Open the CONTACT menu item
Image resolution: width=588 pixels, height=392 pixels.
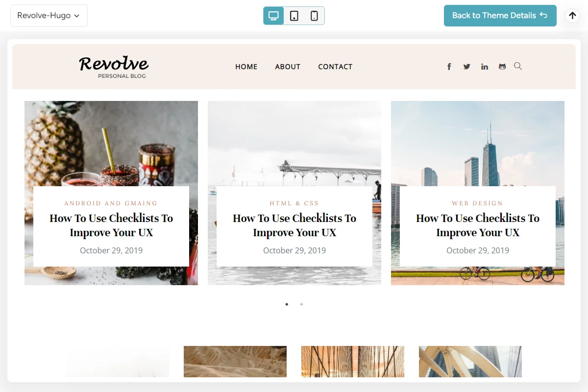click(x=335, y=67)
